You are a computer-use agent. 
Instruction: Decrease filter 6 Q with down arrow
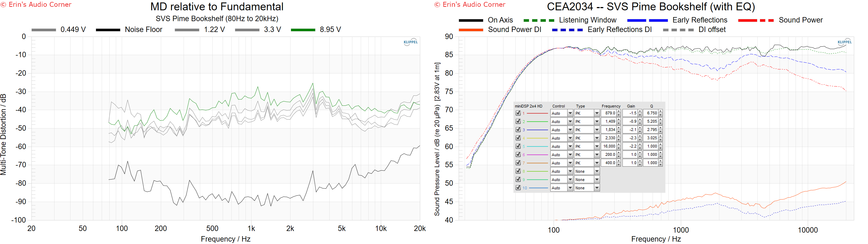tap(660, 156)
